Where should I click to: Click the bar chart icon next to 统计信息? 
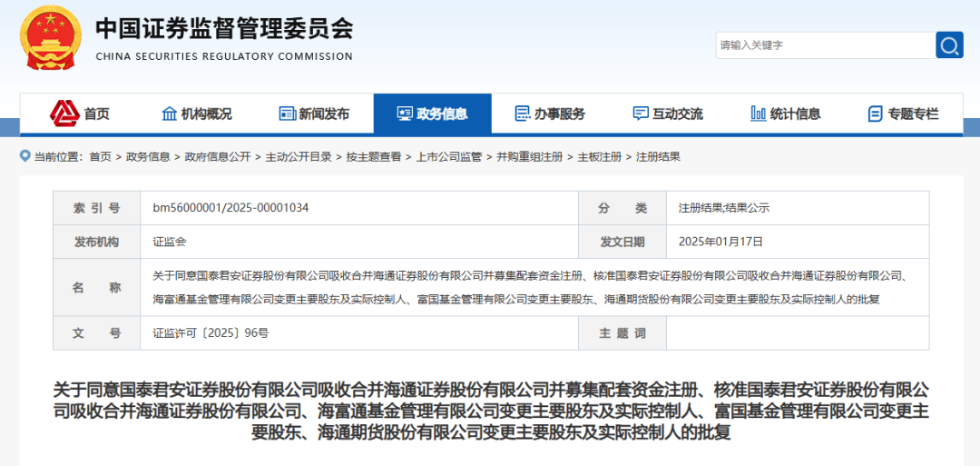click(x=758, y=114)
